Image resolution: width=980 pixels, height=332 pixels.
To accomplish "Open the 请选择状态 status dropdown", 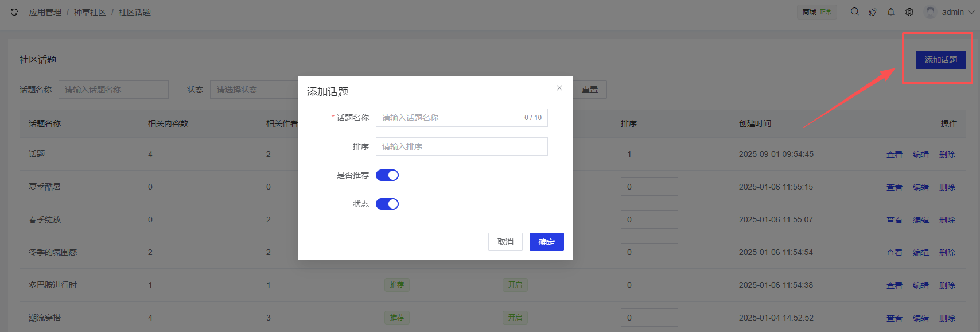I will tap(254, 90).
